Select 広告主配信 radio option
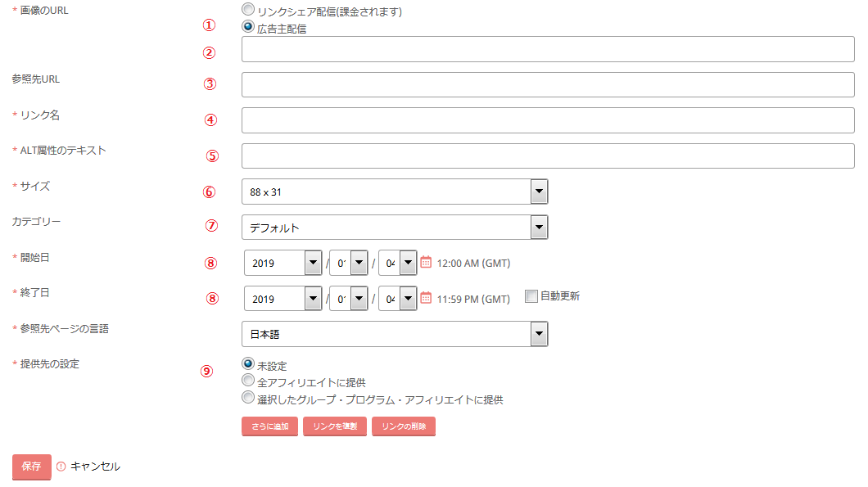 (248, 26)
